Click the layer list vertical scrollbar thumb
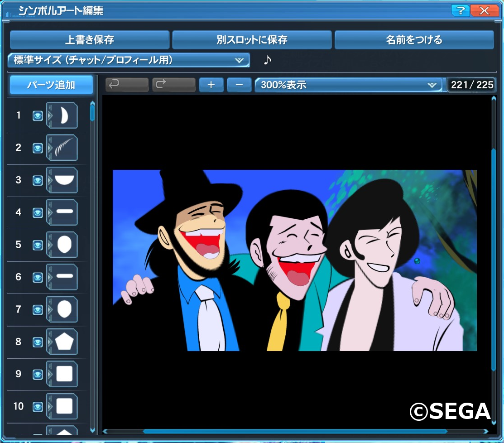This screenshot has width=504, height=443. tap(92, 113)
